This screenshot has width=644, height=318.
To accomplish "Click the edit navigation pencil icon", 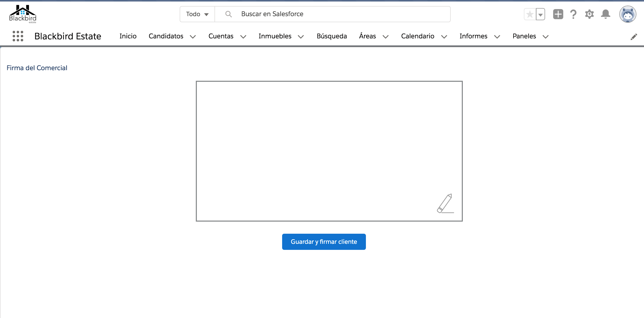I will pos(634,37).
